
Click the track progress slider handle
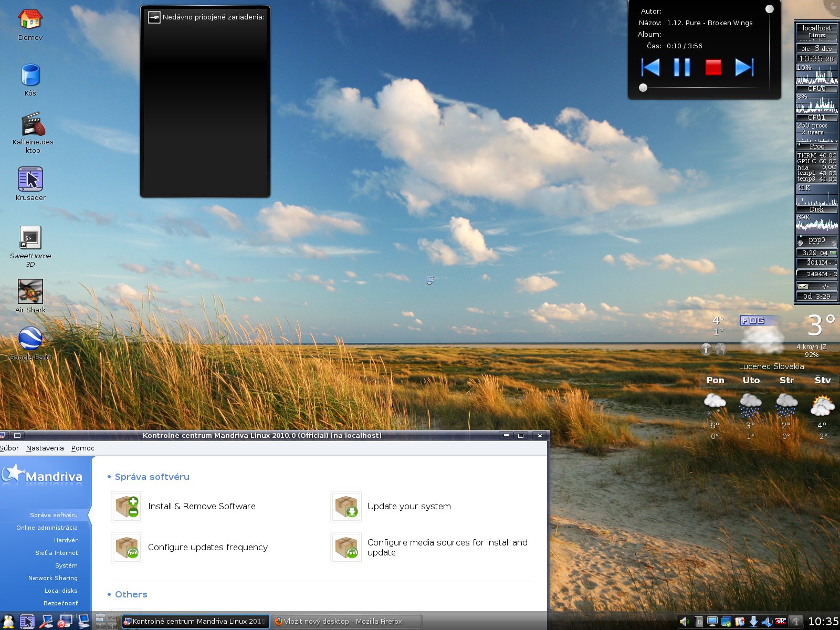coord(643,88)
